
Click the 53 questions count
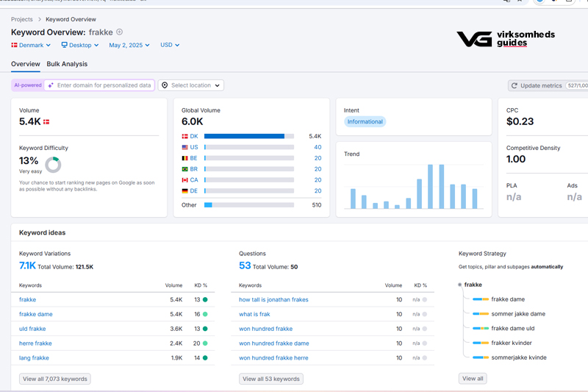tap(245, 266)
